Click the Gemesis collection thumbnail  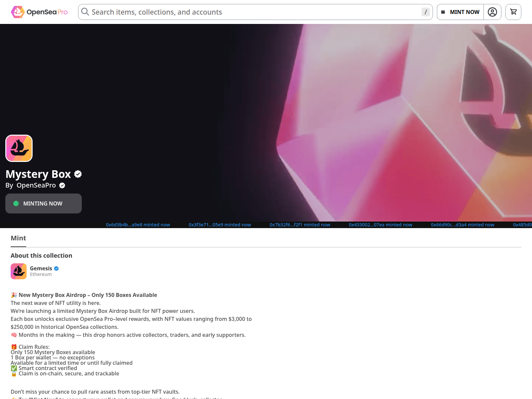click(19, 271)
